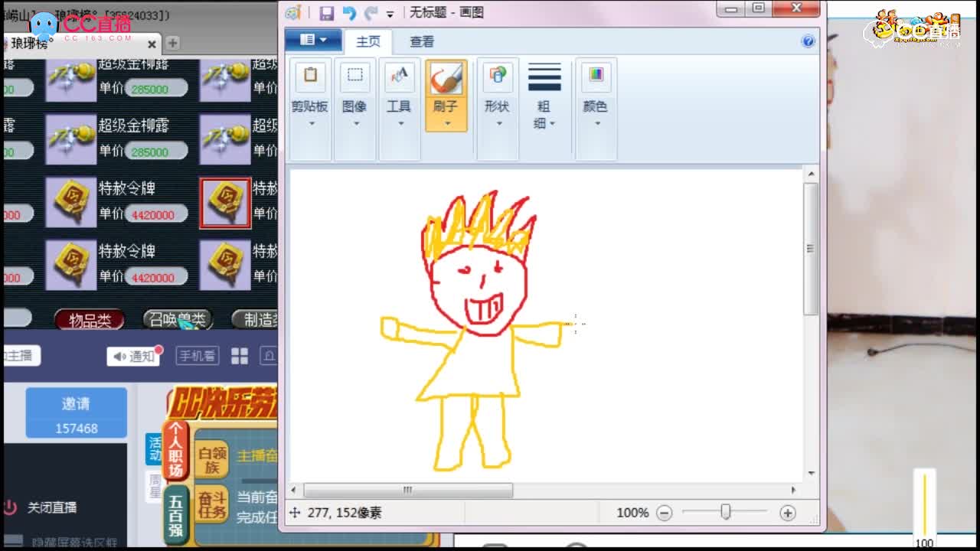Click the horizontal scrollbar in Paint canvas
This screenshot has width=980, height=551.
coord(408,491)
